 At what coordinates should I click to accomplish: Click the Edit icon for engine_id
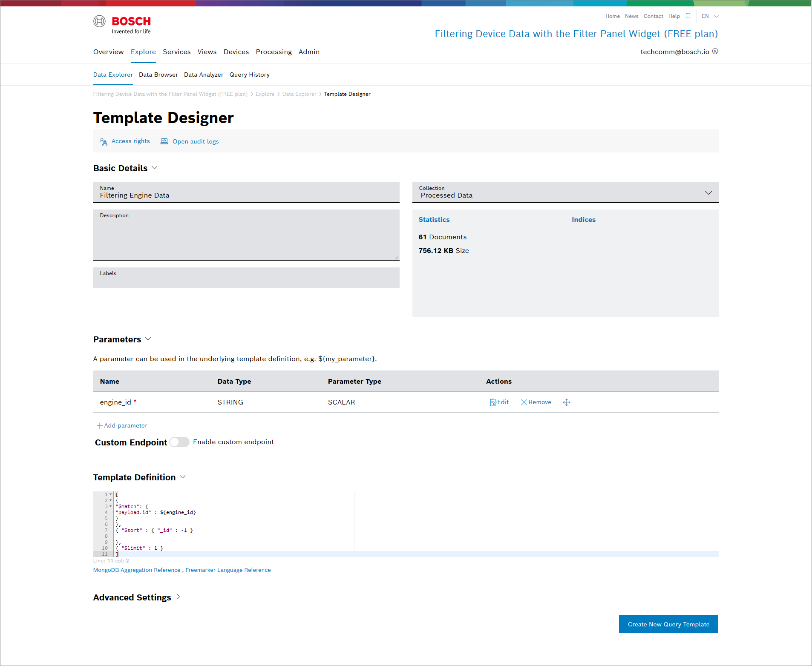pyautogui.click(x=493, y=402)
